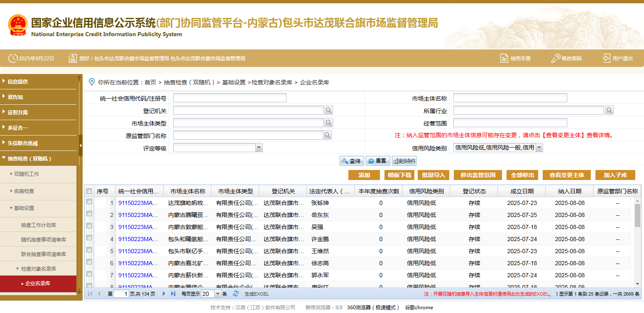Viewport: 644px width, 313px height.
Task: Click the magnifier icon beside 所属行业 field
Action: pyautogui.click(x=609, y=110)
